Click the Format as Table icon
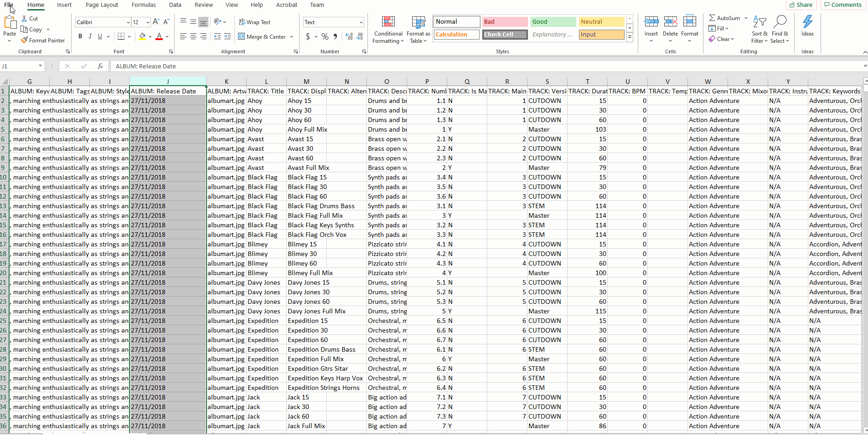Viewport: 868px width, 435px height. pos(418,22)
